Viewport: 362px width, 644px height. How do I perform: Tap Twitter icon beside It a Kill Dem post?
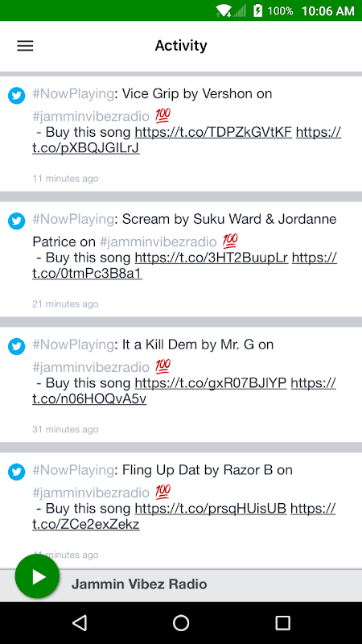(x=17, y=347)
